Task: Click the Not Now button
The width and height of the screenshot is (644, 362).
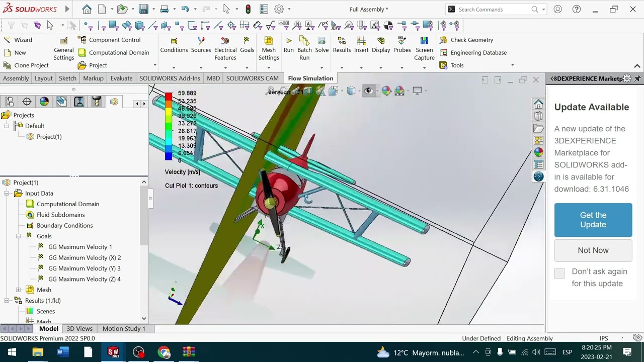Action: pyautogui.click(x=593, y=250)
